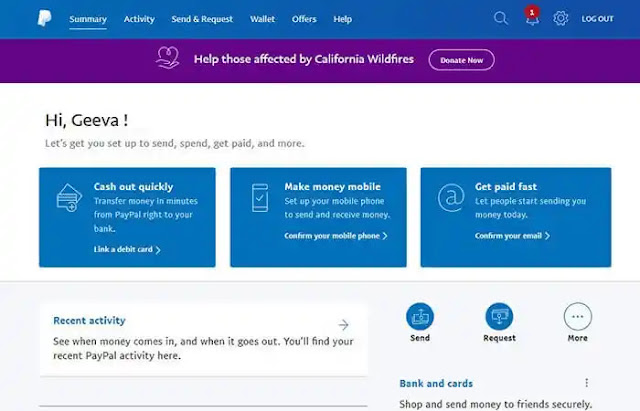Open the Offers tab
Screen dimensions: 640x411
(x=304, y=19)
